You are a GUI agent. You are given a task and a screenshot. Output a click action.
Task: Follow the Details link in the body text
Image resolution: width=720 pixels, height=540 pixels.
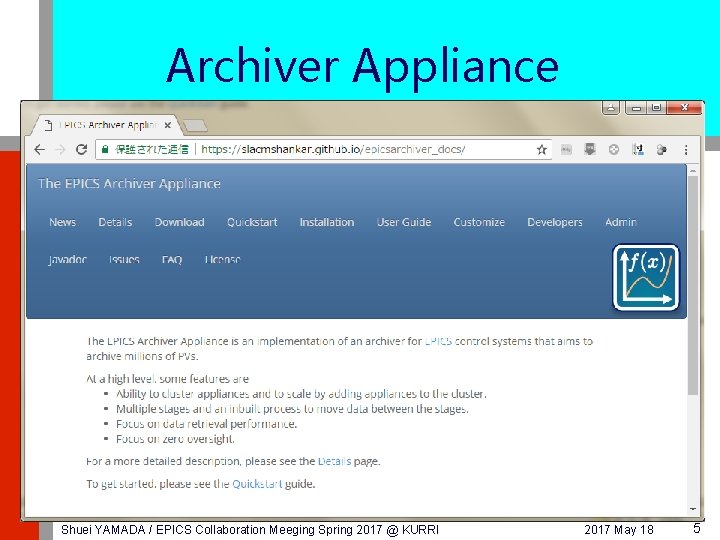tap(334, 461)
